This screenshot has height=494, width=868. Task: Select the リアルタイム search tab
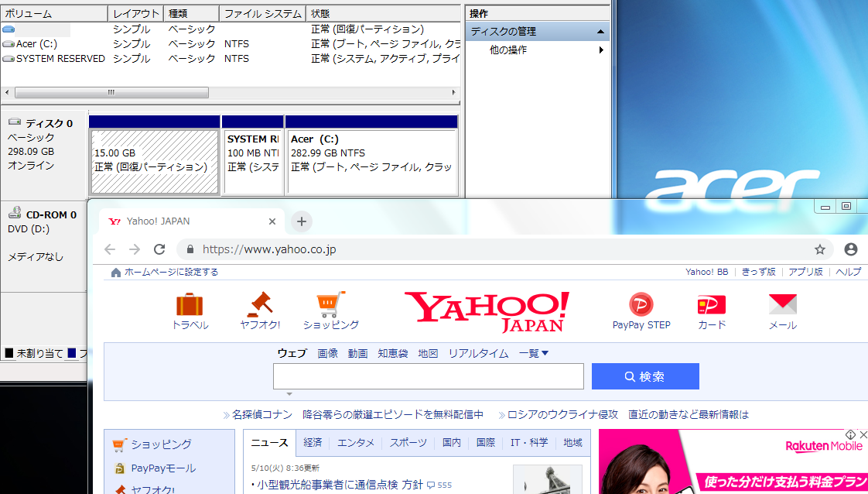tap(478, 353)
